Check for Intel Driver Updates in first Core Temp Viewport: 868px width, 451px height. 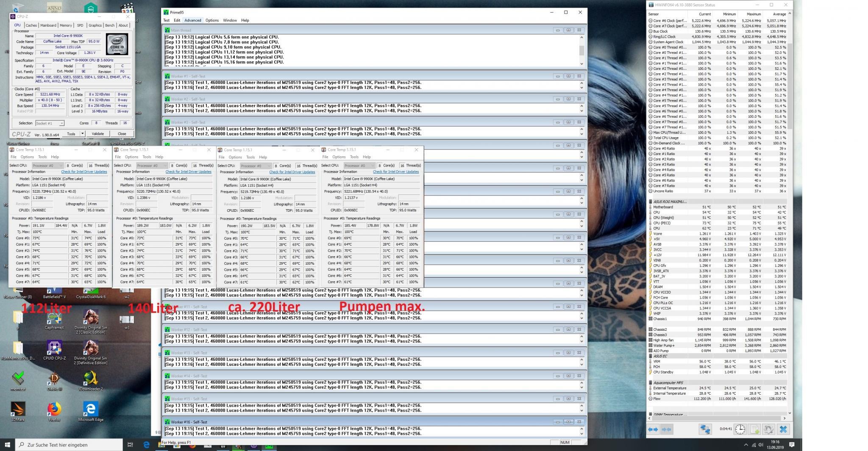click(84, 172)
